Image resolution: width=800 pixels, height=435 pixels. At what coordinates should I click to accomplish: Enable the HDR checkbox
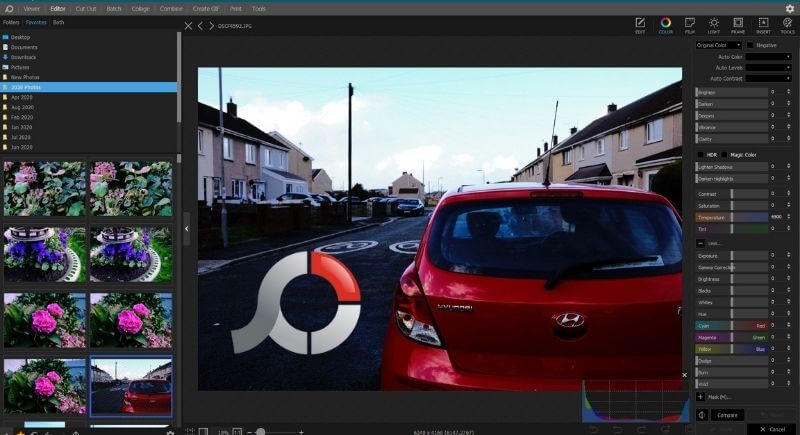coord(699,155)
